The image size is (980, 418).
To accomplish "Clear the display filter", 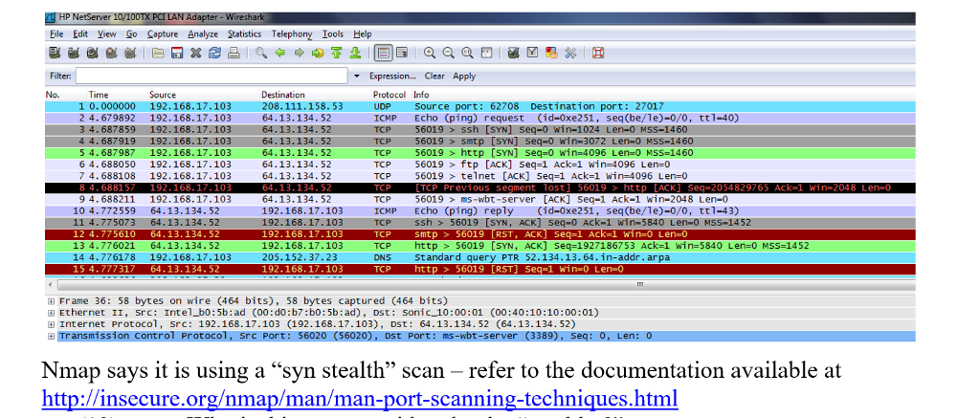I will point(434,77).
